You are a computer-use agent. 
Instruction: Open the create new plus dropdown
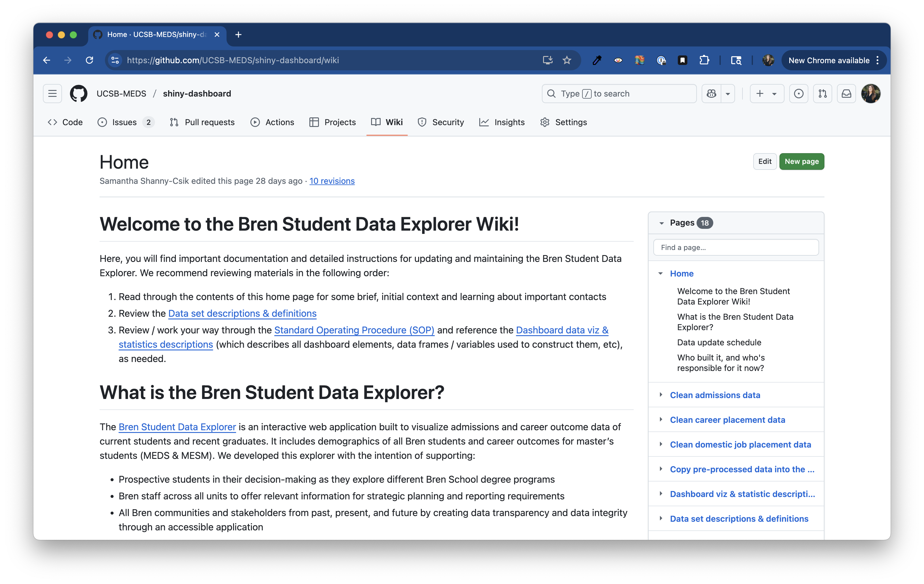point(767,94)
